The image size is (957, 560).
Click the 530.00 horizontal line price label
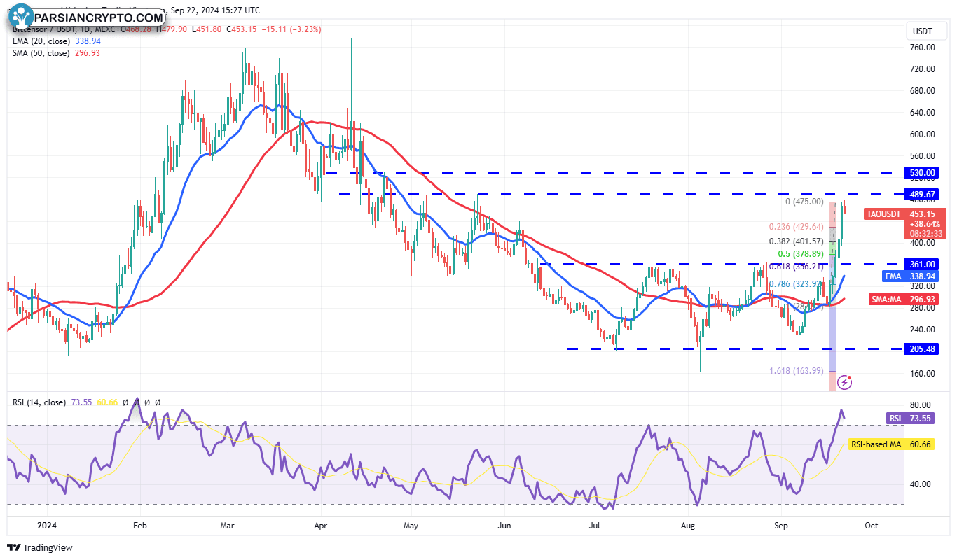click(x=922, y=172)
